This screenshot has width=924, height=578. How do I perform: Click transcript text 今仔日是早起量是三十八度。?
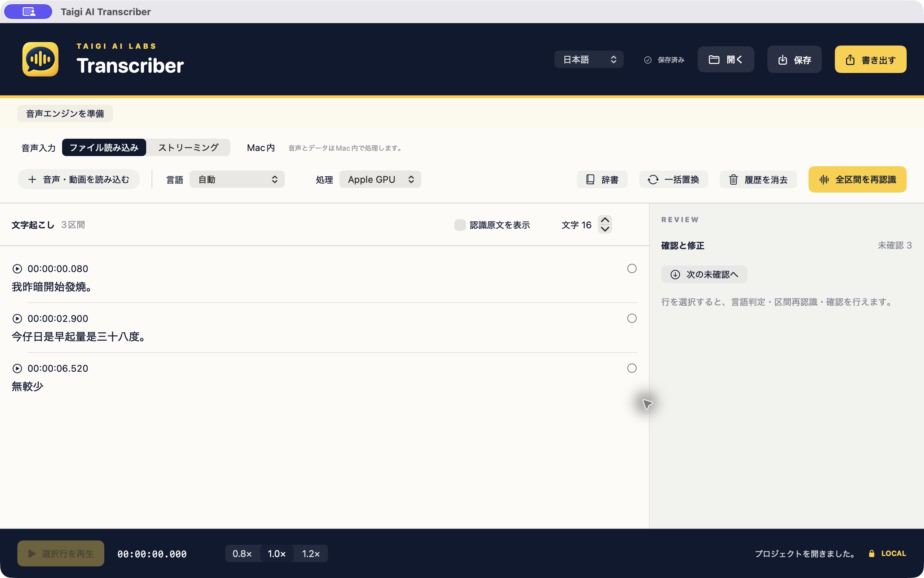[79, 336]
